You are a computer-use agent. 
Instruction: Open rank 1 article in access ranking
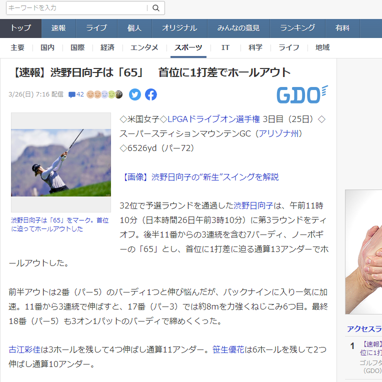tap(371, 349)
